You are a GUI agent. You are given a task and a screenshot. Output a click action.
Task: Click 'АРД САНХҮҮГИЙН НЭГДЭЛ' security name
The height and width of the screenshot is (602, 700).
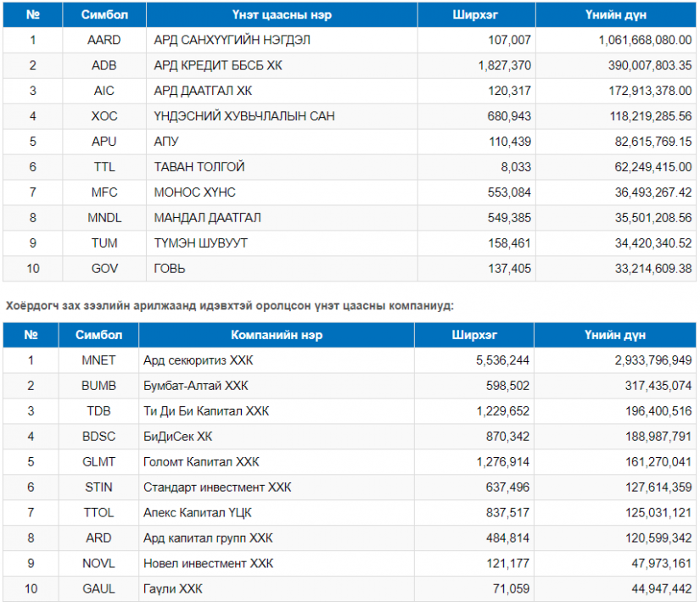click(x=232, y=40)
